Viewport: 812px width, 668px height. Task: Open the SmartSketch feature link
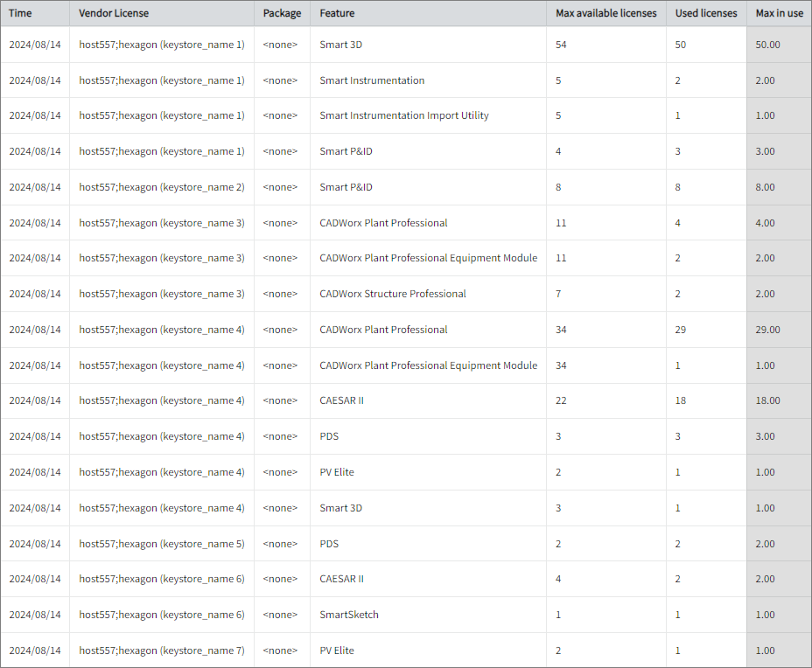346,615
